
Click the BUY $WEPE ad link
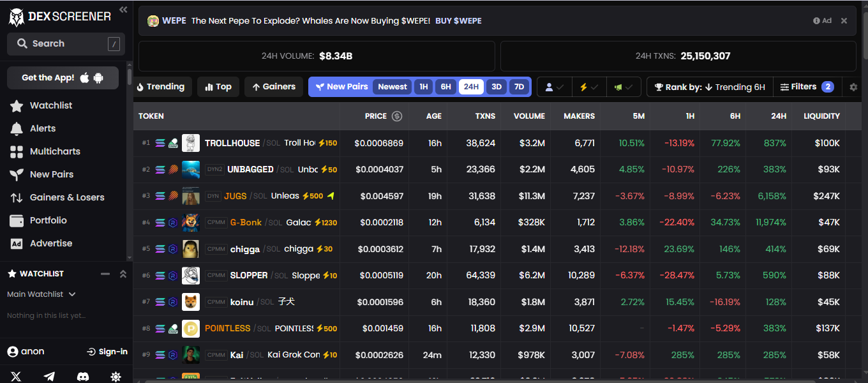[x=458, y=20]
